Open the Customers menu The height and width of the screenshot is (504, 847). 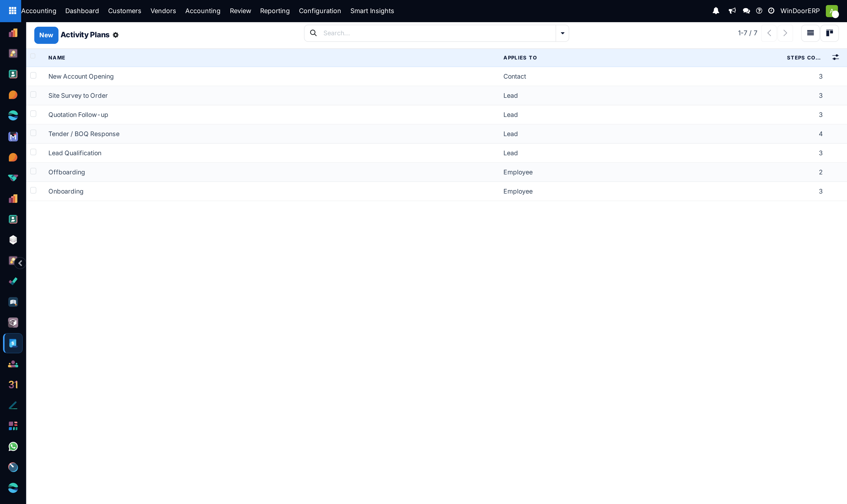(124, 11)
